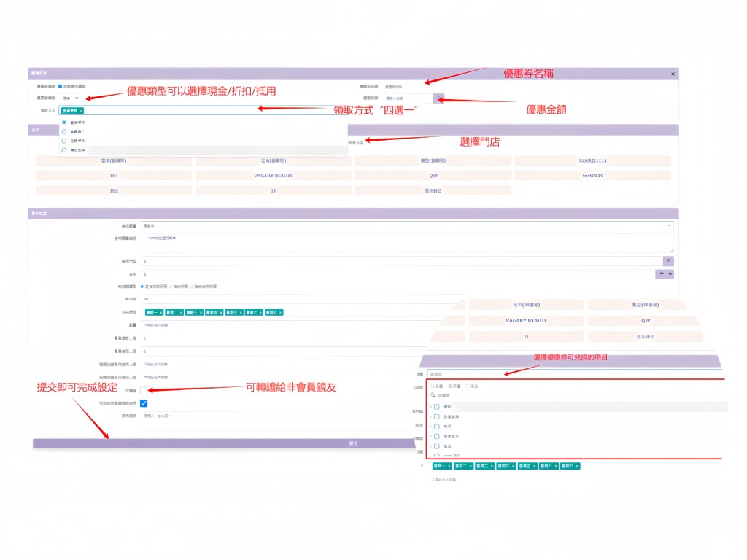The width and height of the screenshot is (747, 560).
Task: Click the purple unit icon at the right of the stock row
Action: [x=668, y=260]
